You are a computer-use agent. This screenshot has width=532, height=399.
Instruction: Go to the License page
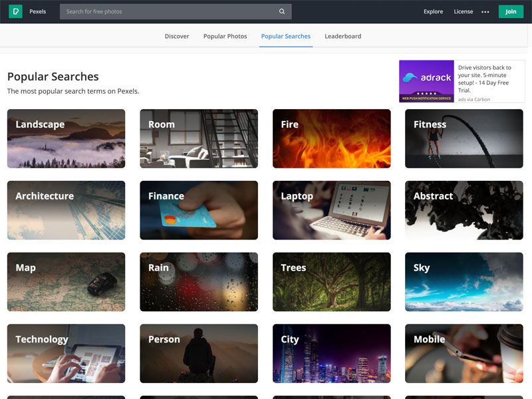click(x=464, y=11)
